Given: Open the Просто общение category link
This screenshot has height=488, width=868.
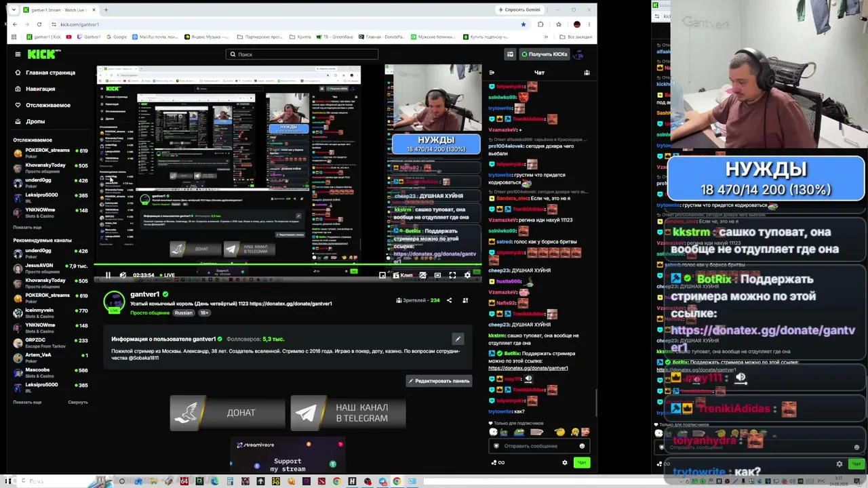Looking at the screenshot, I should click(150, 312).
